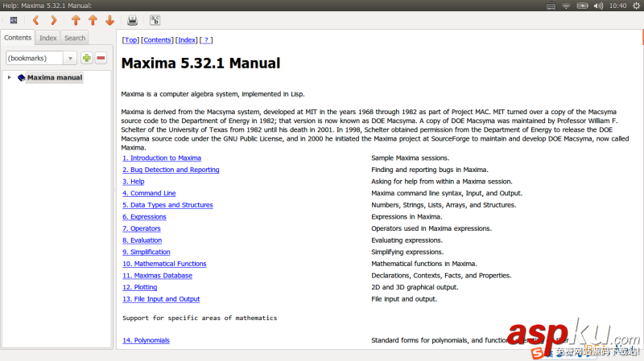This screenshot has width=644, height=361.
Task: Switch to the Index tab
Action: tap(48, 38)
